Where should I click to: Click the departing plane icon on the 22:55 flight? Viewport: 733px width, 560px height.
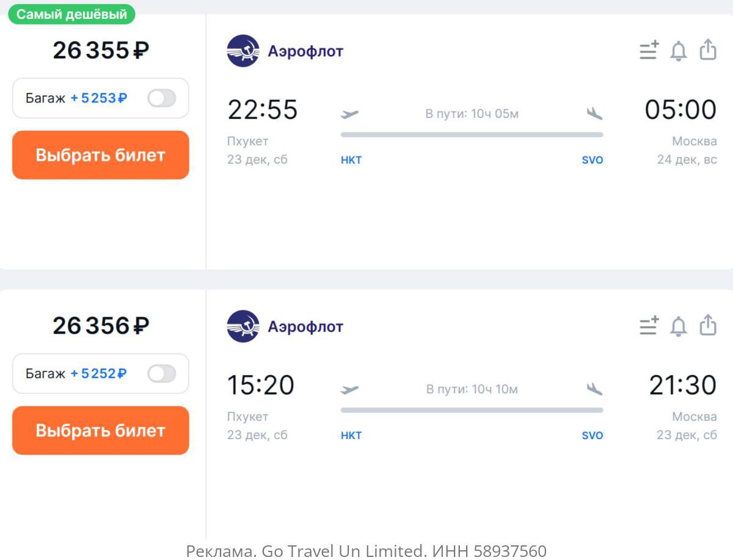point(350,114)
